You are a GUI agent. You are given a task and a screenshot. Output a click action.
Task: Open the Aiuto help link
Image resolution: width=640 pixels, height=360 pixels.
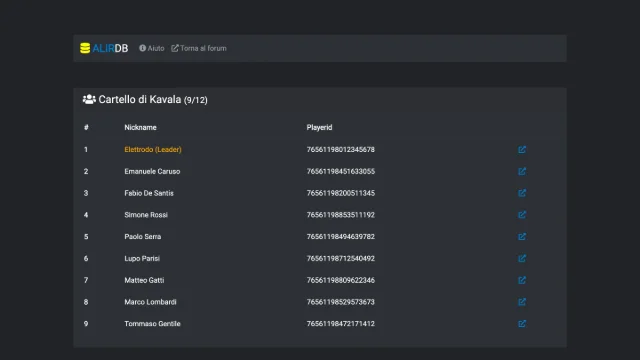click(151, 48)
